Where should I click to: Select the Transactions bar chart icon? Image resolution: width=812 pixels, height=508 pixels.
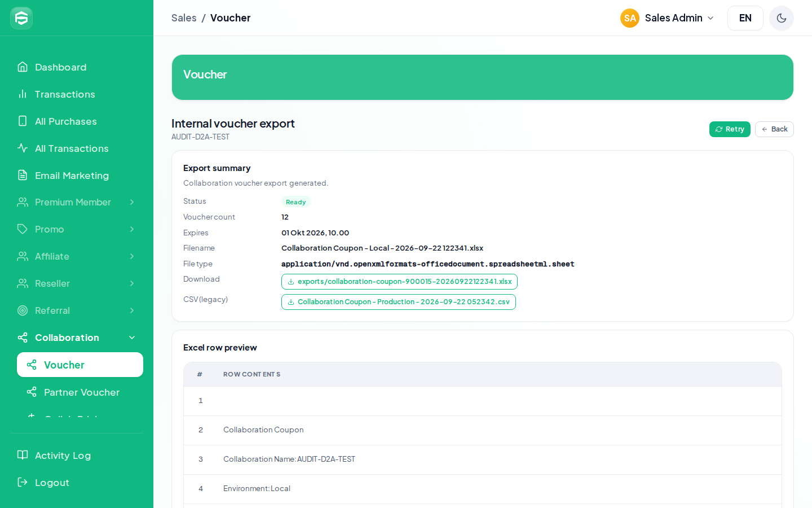23,94
